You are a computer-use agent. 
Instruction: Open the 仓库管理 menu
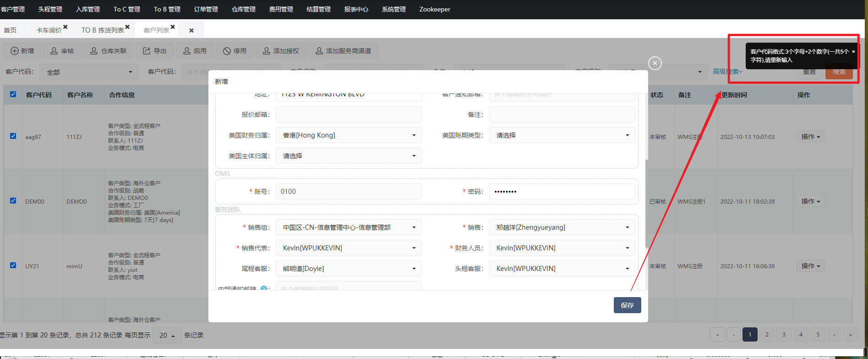click(x=244, y=9)
